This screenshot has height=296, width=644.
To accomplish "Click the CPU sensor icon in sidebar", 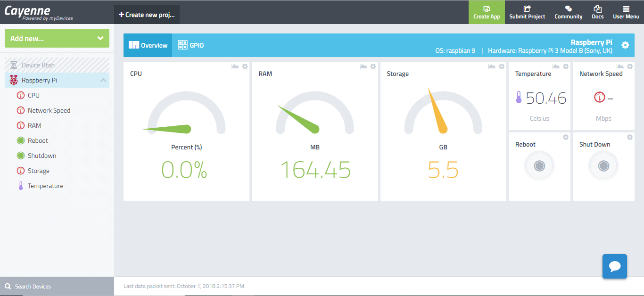I will (x=21, y=95).
